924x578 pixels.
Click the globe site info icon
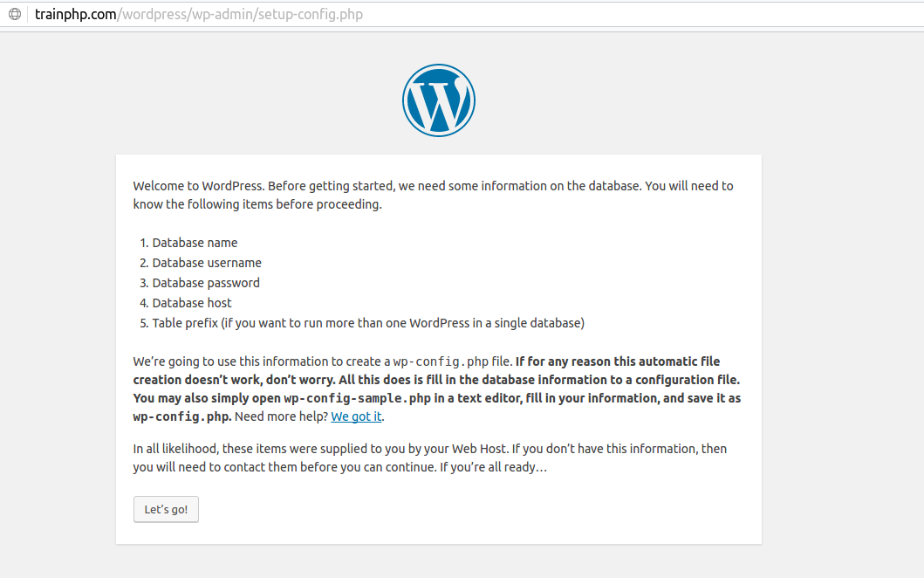[x=15, y=14]
